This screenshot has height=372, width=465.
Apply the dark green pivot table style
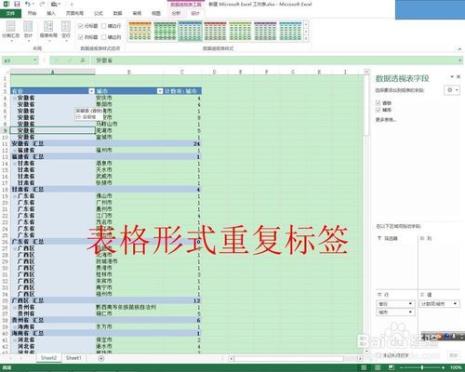(x=165, y=31)
